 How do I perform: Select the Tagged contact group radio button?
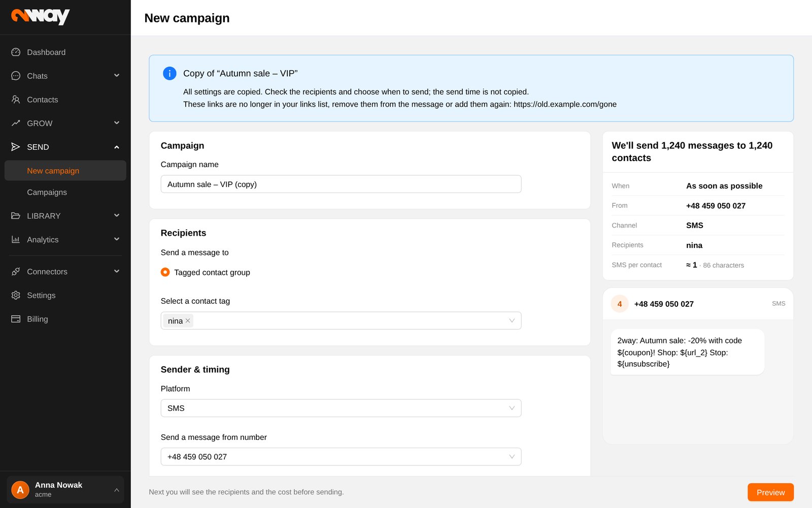(x=165, y=272)
